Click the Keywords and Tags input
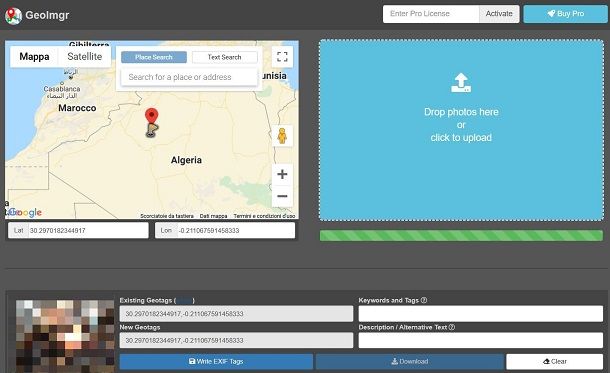The image size is (610, 373). pos(481,313)
